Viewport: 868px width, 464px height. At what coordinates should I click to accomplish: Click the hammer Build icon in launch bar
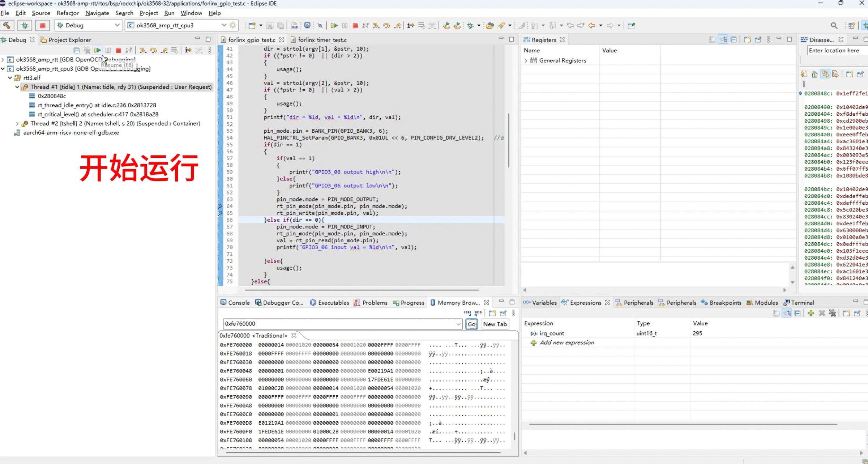coord(7,25)
